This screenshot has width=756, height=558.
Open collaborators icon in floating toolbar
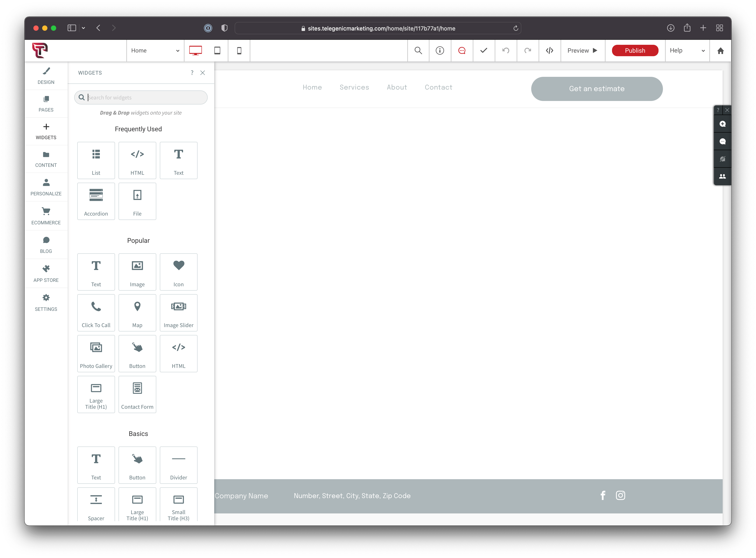click(723, 177)
